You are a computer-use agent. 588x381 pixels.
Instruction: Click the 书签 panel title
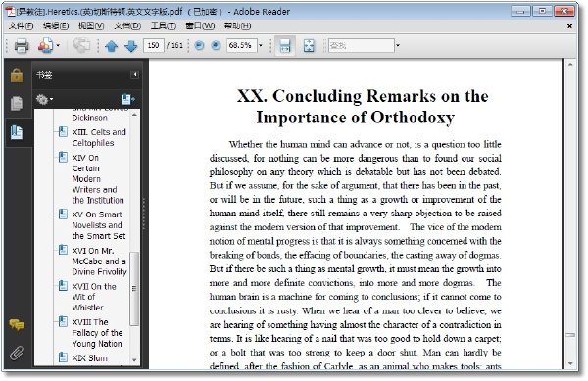pyautogui.click(x=44, y=75)
